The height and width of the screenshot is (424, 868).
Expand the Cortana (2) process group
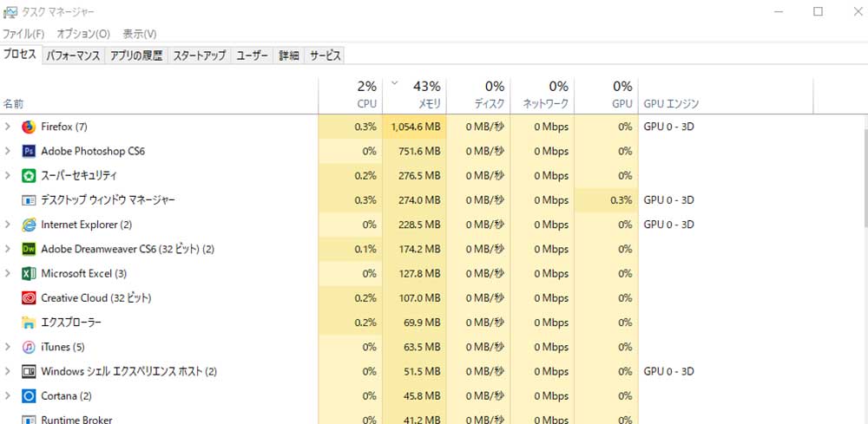click(x=7, y=395)
